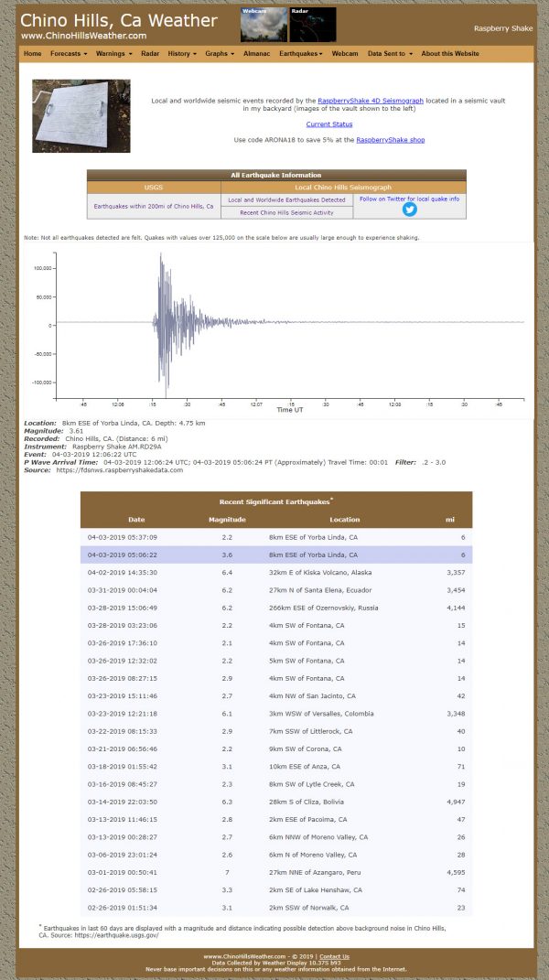The height and width of the screenshot is (980, 549).
Task: Open the Webcam menu item
Action: click(x=345, y=54)
